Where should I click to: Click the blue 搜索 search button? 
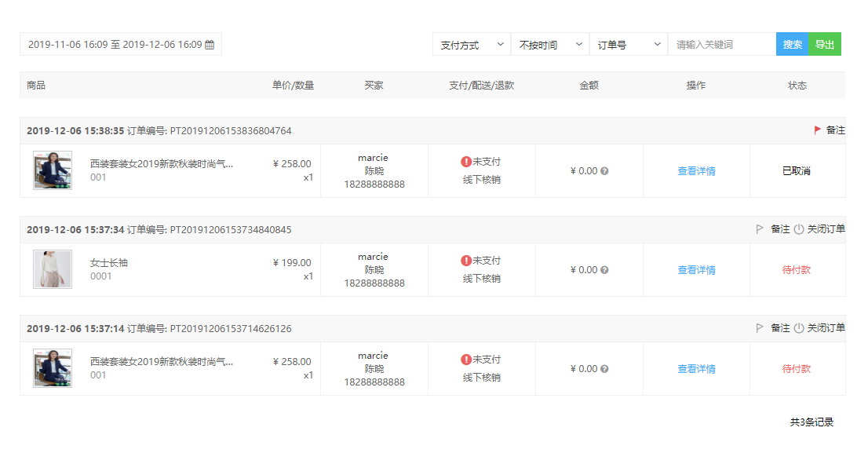(792, 44)
